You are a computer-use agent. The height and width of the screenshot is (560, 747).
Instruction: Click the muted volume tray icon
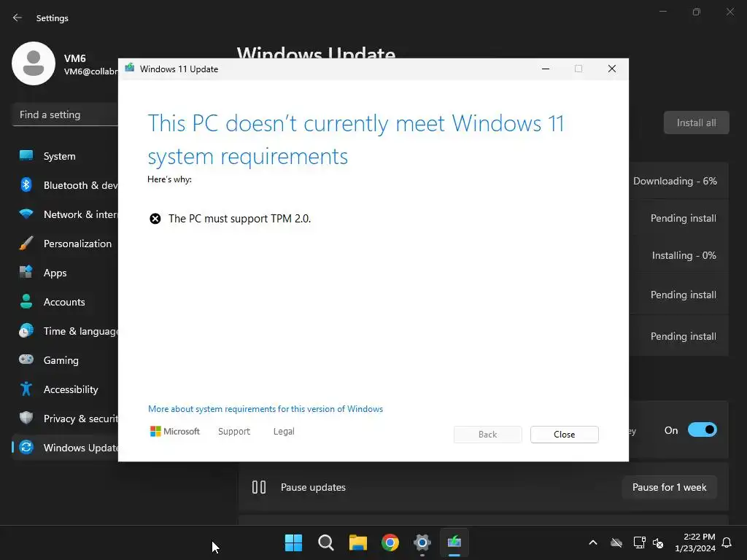click(x=658, y=542)
